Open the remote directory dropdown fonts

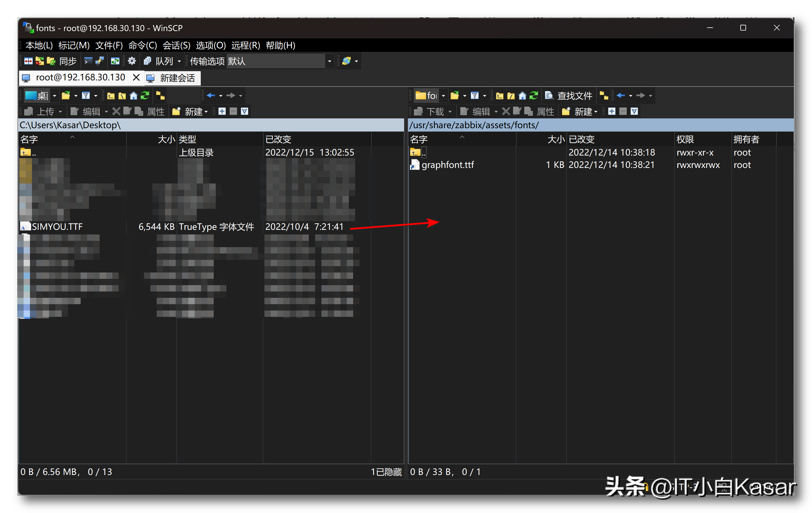[x=430, y=96]
